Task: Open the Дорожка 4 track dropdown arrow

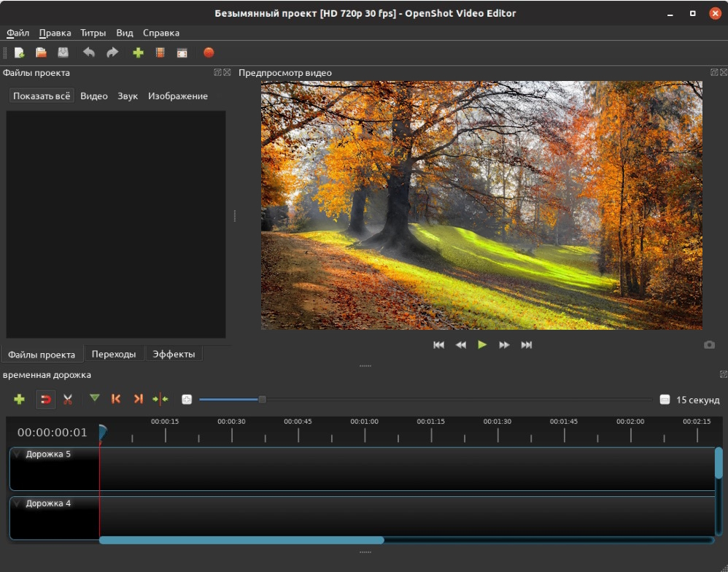Action: pos(18,503)
